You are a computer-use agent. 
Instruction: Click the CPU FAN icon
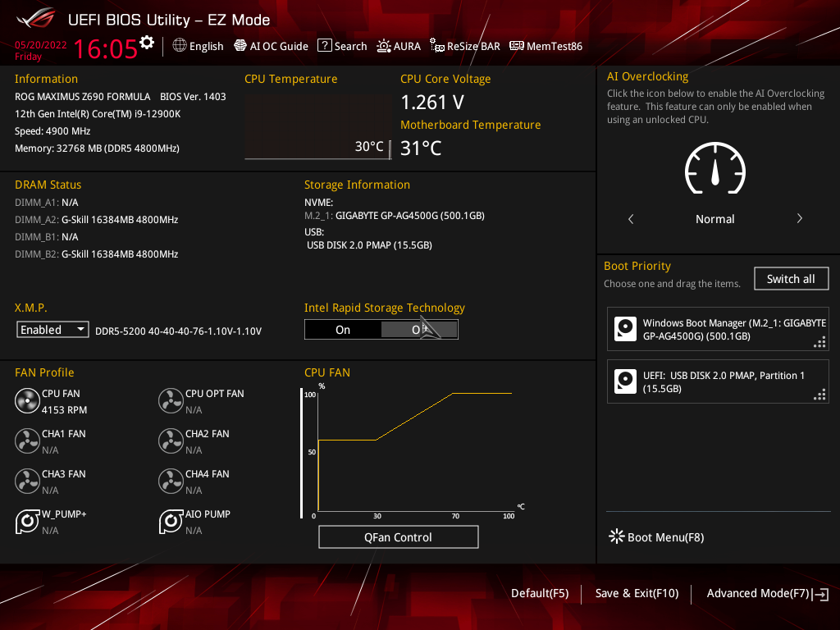(x=27, y=400)
